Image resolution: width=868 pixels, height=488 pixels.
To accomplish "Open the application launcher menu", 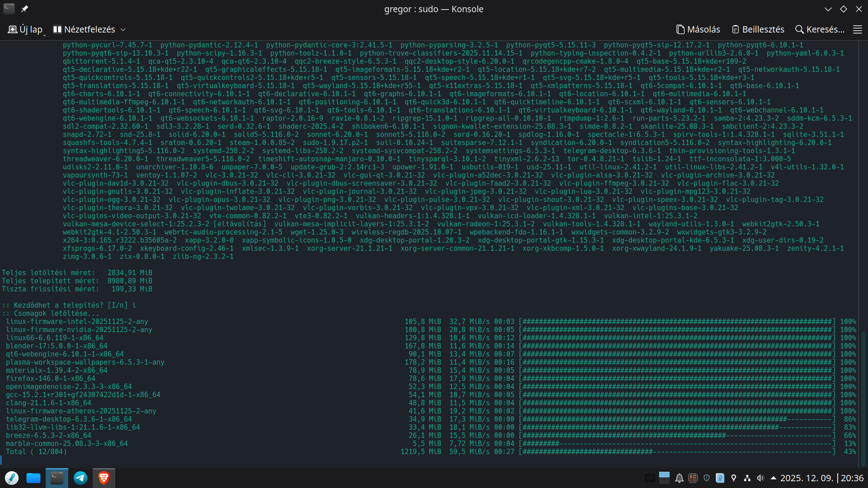I will [x=12, y=478].
